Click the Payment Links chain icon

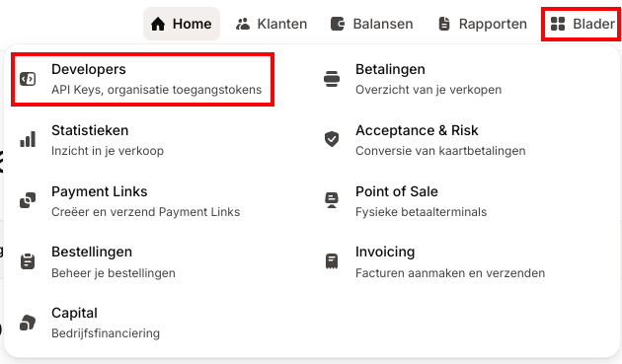[28, 200]
